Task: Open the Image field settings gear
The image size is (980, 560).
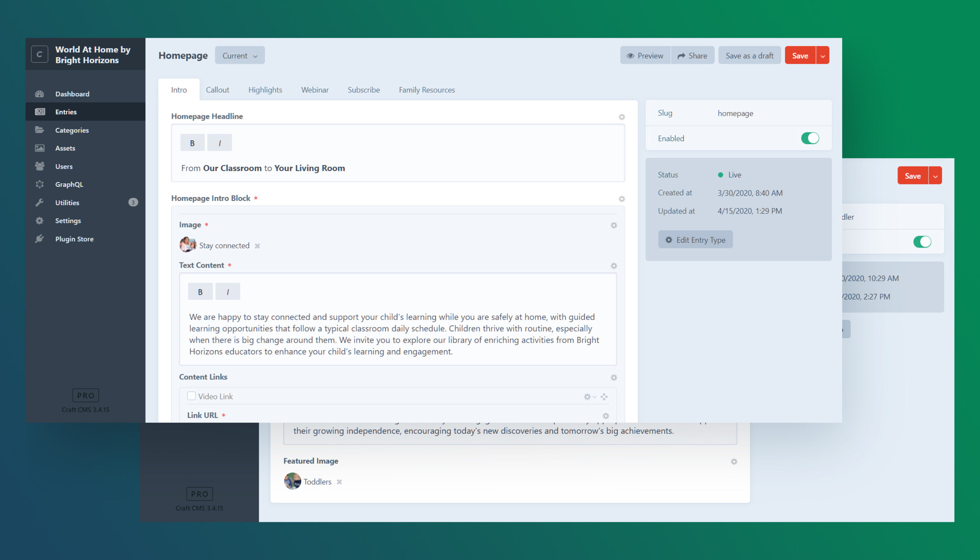Action: click(614, 225)
